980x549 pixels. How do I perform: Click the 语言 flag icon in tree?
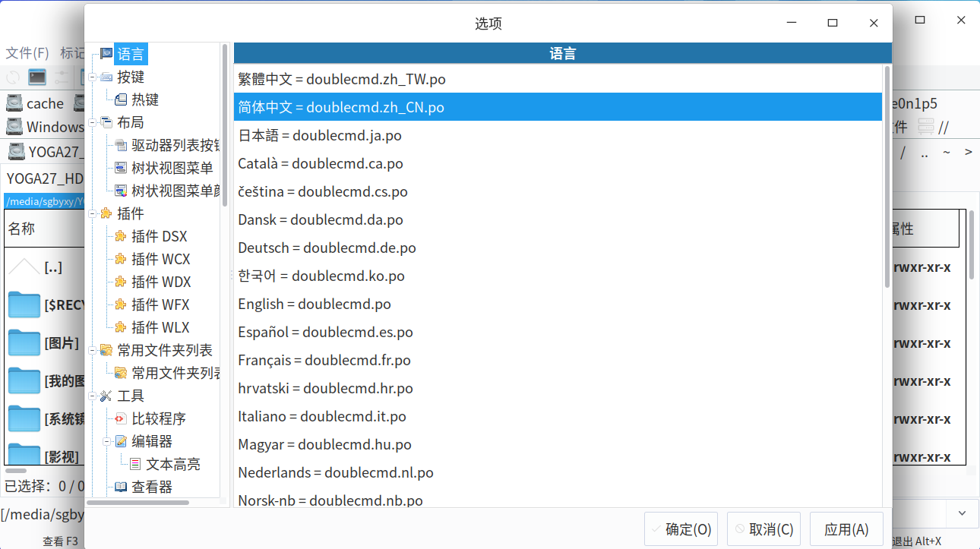pos(106,54)
